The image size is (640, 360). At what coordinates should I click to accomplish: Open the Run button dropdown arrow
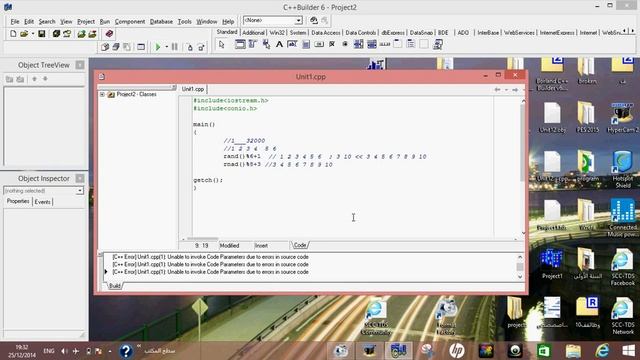[x=167, y=47]
